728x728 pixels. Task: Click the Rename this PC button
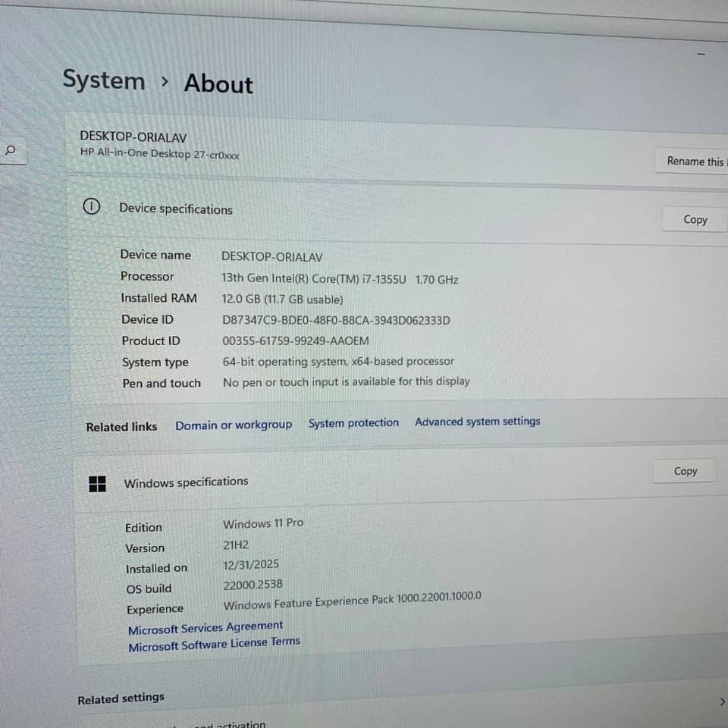coord(692,161)
